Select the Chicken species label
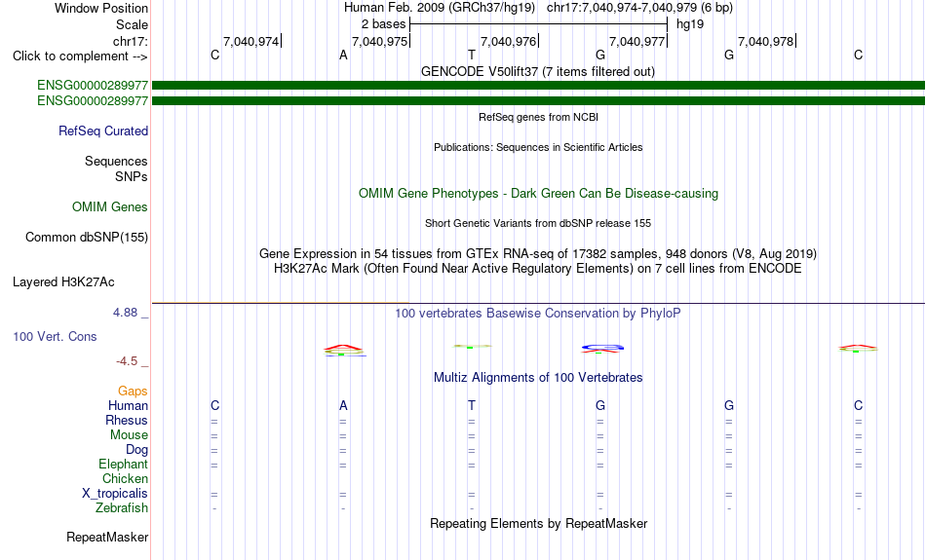Viewport: 926px width, 560px height. pos(125,478)
